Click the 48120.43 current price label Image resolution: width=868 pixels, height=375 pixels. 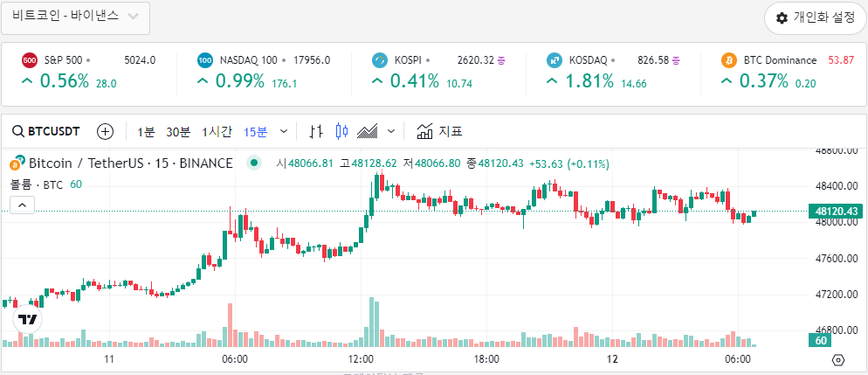[x=837, y=211]
